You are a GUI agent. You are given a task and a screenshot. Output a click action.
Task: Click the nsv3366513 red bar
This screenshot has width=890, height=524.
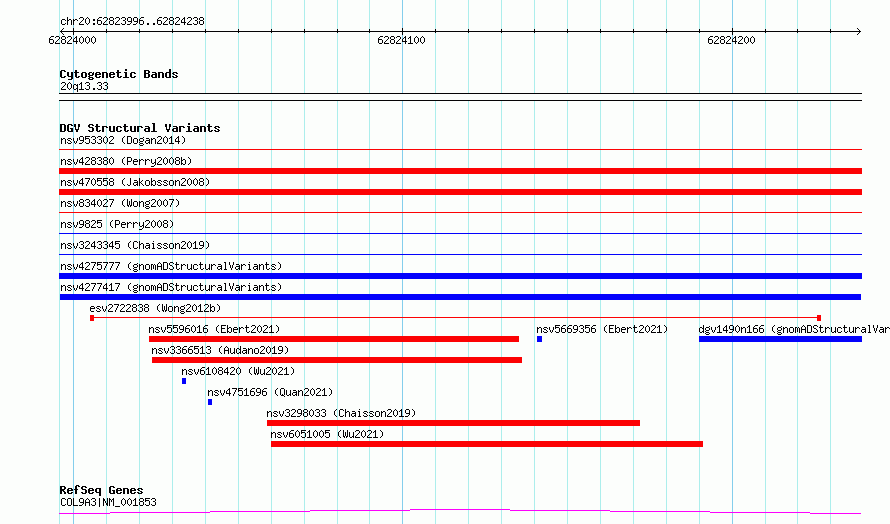tap(337, 360)
